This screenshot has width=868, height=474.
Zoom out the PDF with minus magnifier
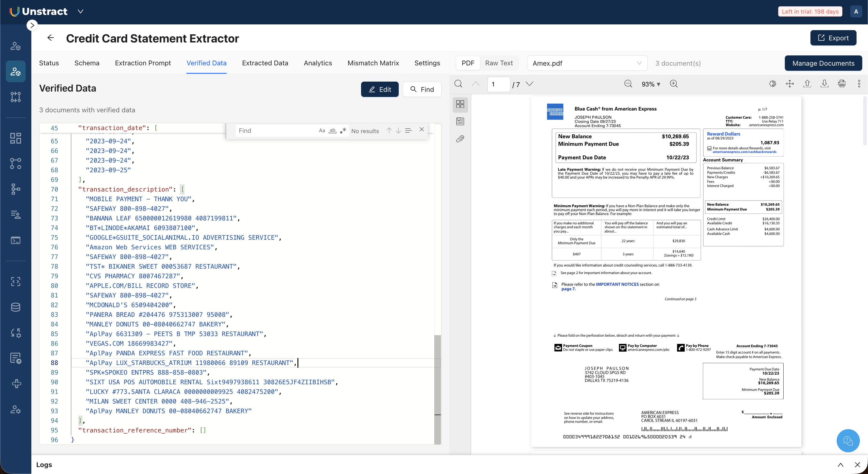coord(628,84)
